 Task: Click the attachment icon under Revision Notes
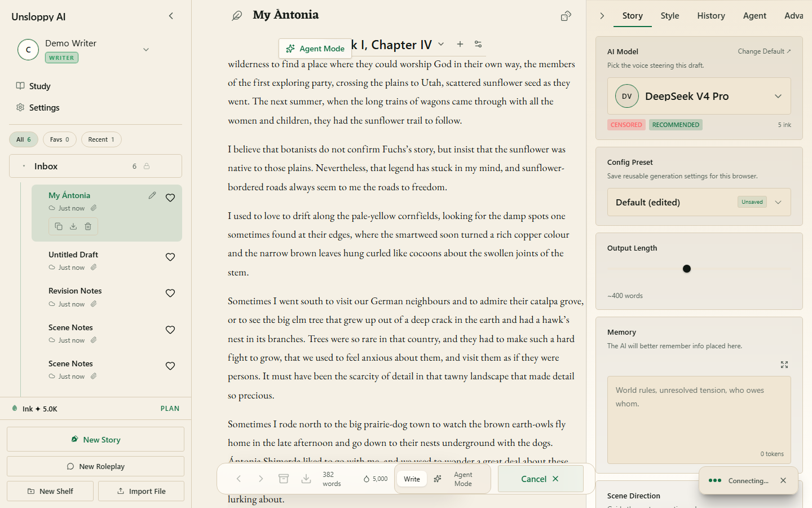tap(94, 304)
